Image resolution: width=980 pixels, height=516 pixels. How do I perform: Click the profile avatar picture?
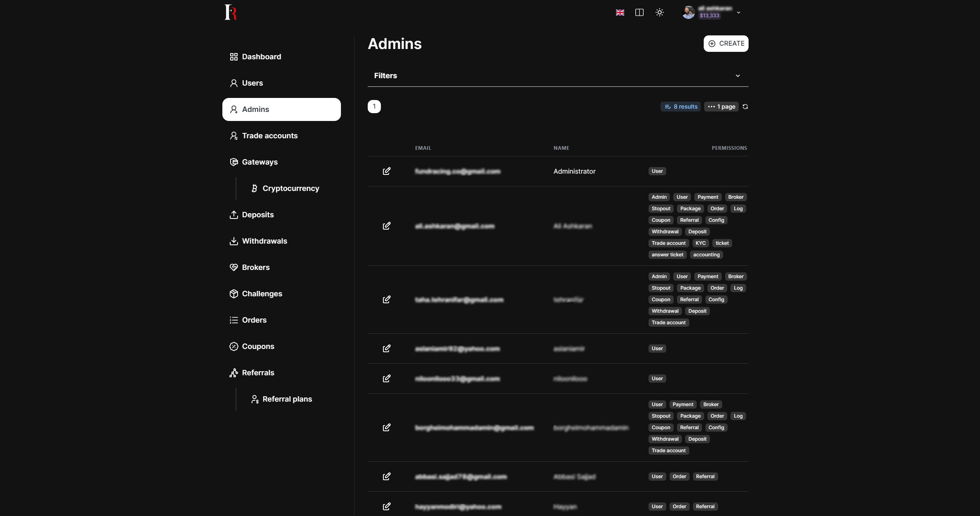(x=688, y=13)
